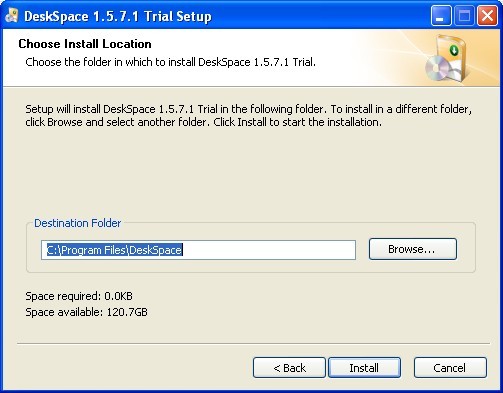This screenshot has height=393, width=503.
Task: Click the setup box and disc graphic
Action: tap(447, 58)
